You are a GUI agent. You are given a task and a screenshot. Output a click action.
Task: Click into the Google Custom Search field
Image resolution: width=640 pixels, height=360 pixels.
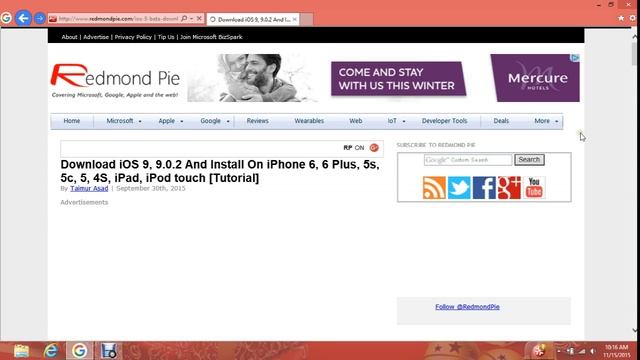(468, 160)
